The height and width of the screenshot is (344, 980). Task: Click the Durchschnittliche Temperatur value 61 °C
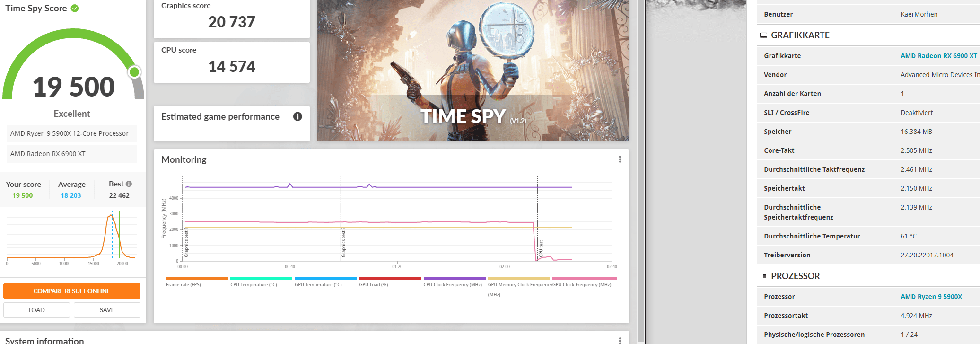(909, 236)
